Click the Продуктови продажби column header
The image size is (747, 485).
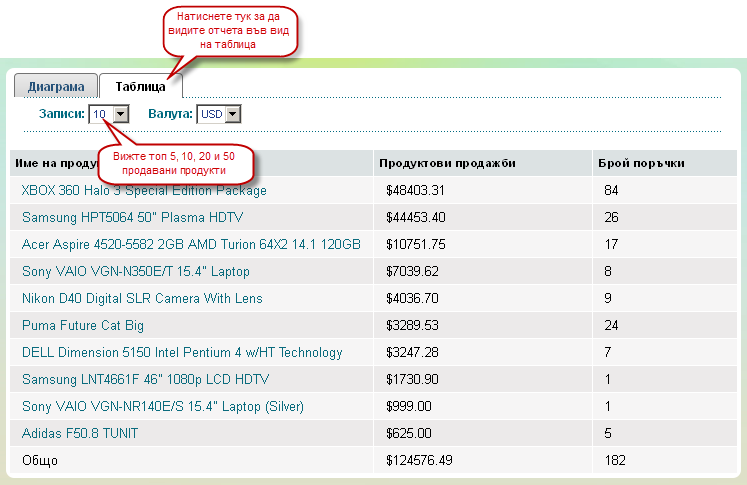coord(447,163)
